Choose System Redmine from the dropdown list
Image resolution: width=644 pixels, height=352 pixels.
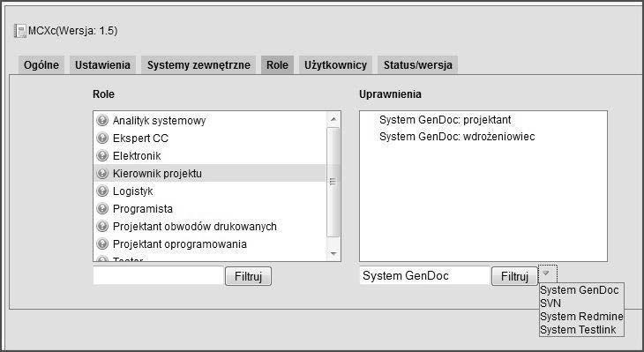pos(581,316)
